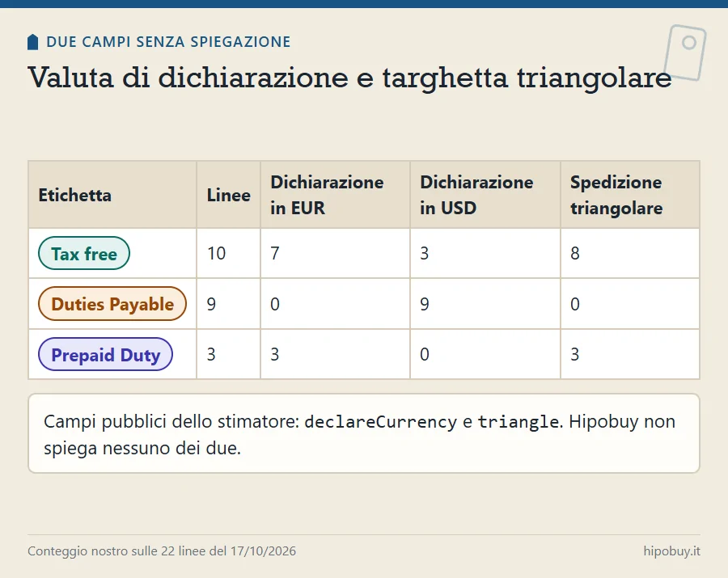Click the 'Linee' column header
The image size is (728, 578).
tap(228, 195)
